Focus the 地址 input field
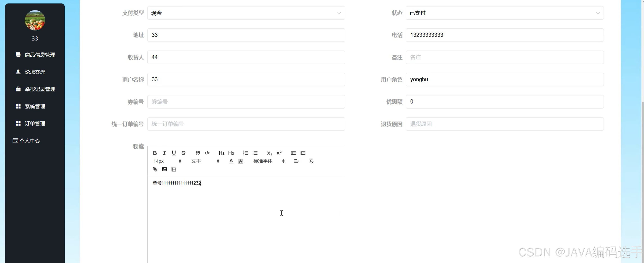Screen dimensions: 644x263 (x=246, y=35)
